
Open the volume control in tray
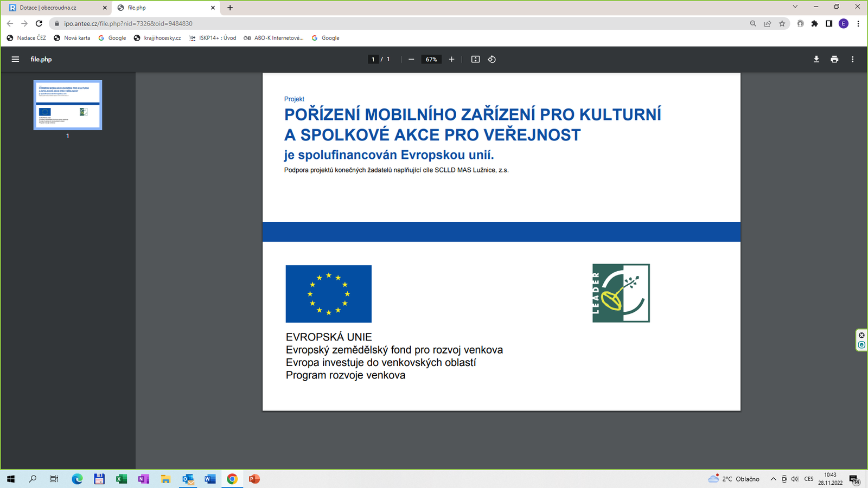pyautogui.click(x=795, y=479)
